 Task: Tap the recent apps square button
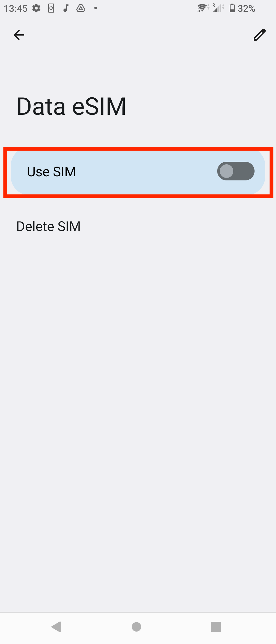(x=216, y=627)
